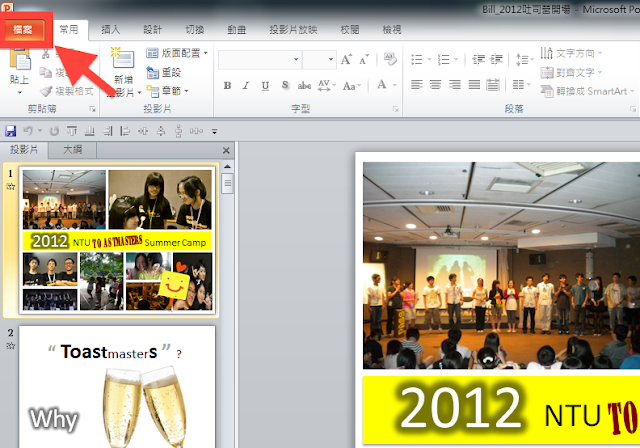The width and height of the screenshot is (640, 448).
Task: Click the distributed alignment icon
Action: [493, 85]
